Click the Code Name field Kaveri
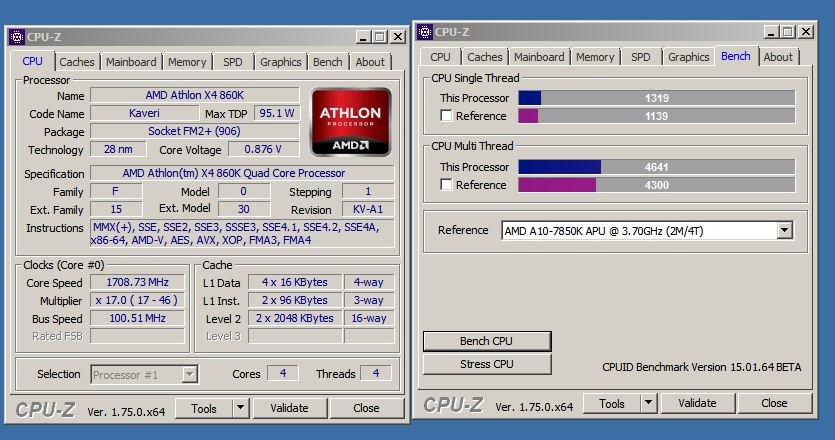 click(144, 113)
